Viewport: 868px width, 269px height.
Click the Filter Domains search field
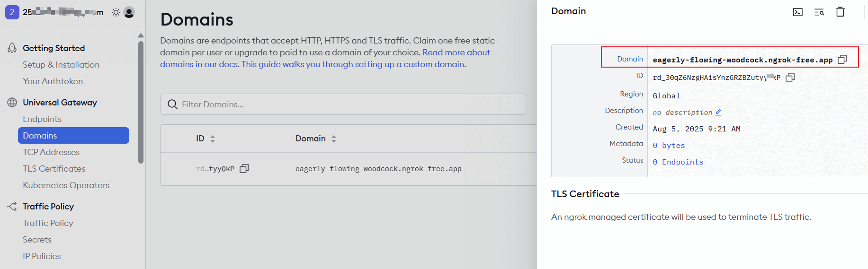click(343, 104)
